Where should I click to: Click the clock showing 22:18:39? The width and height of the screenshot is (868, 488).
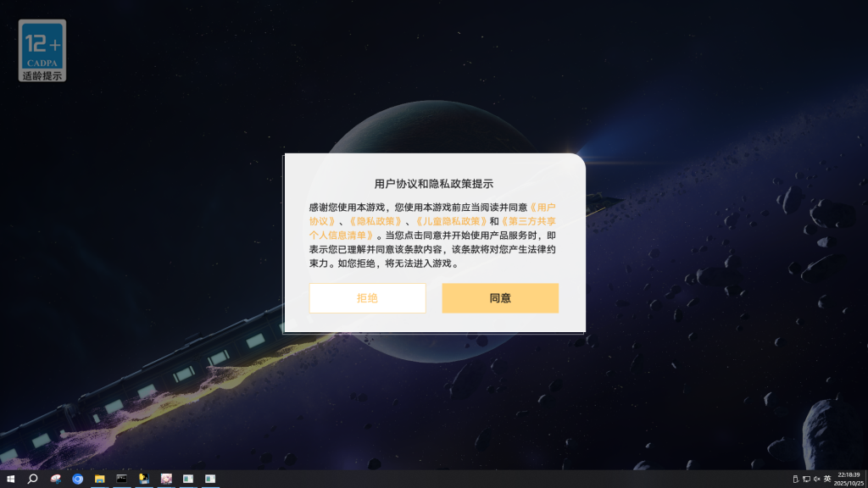click(x=848, y=474)
